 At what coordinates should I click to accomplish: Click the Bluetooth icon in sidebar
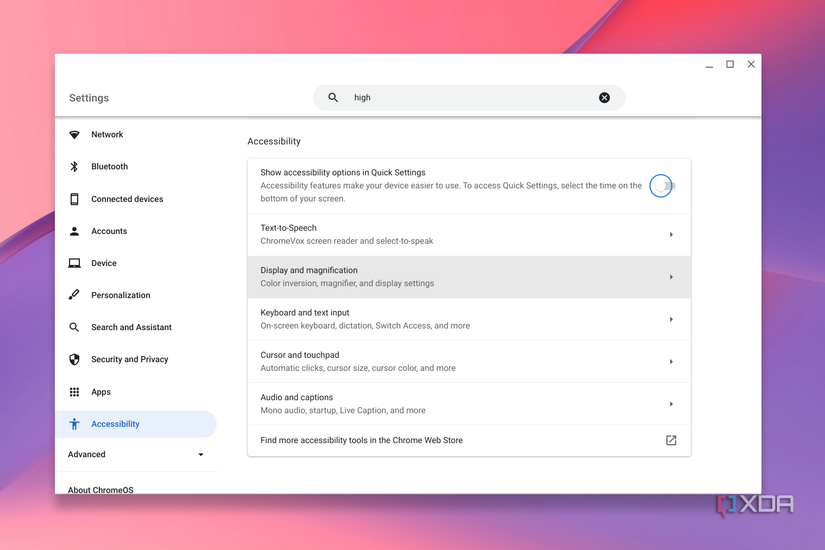click(x=74, y=166)
